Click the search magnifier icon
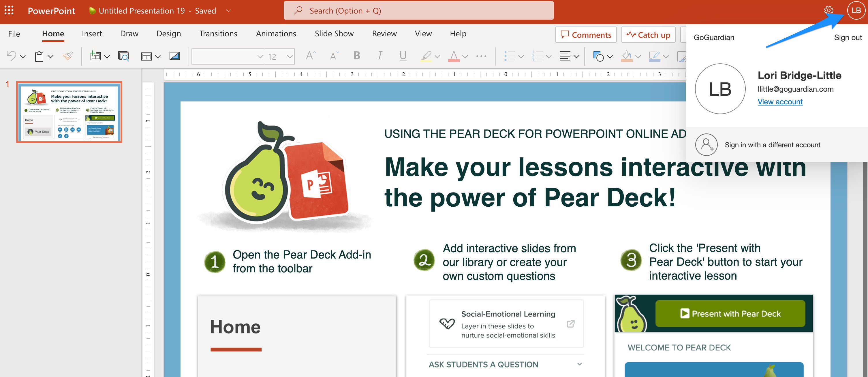This screenshot has height=377, width=868. [298, 10]
